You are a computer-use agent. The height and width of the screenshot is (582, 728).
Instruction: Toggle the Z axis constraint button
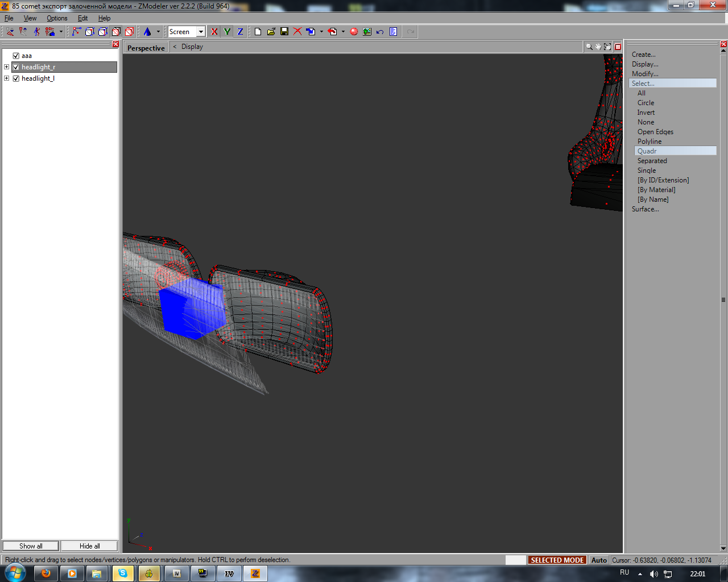(240, 32)
